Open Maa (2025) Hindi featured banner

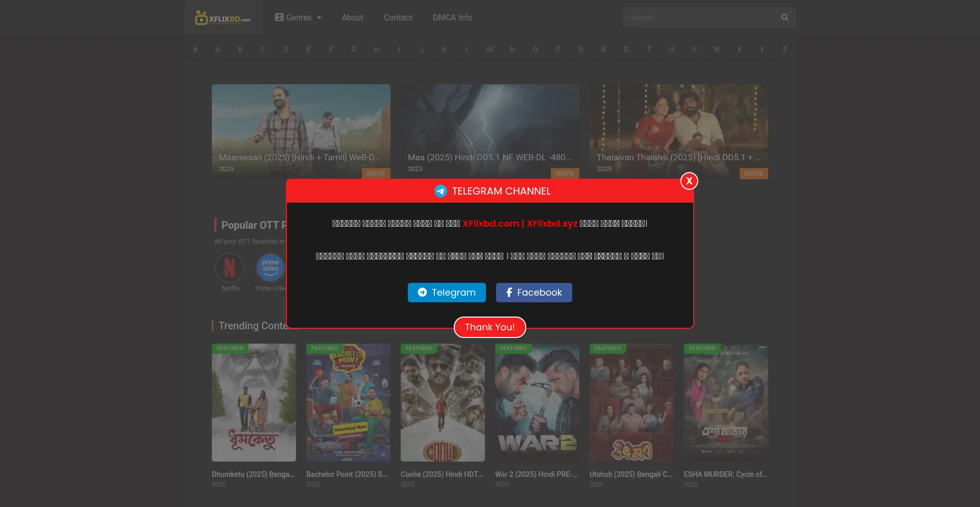click(x=490, y=131)
